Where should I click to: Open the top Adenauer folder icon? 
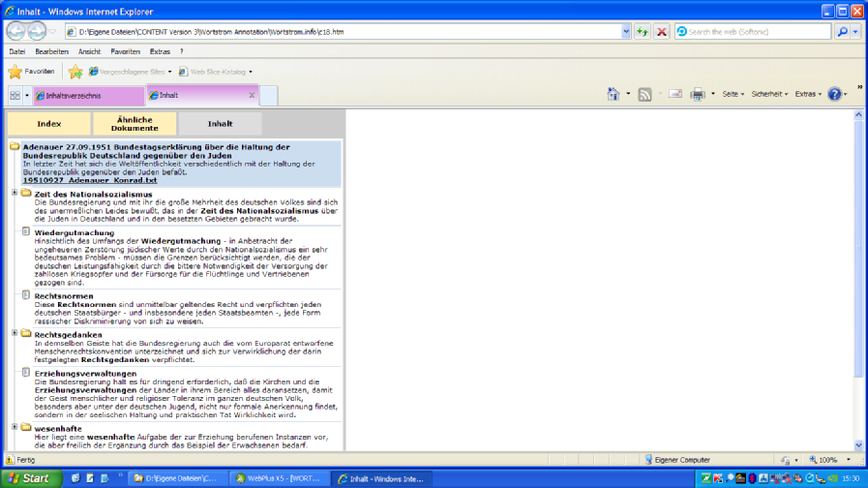[x=15, y=147]
